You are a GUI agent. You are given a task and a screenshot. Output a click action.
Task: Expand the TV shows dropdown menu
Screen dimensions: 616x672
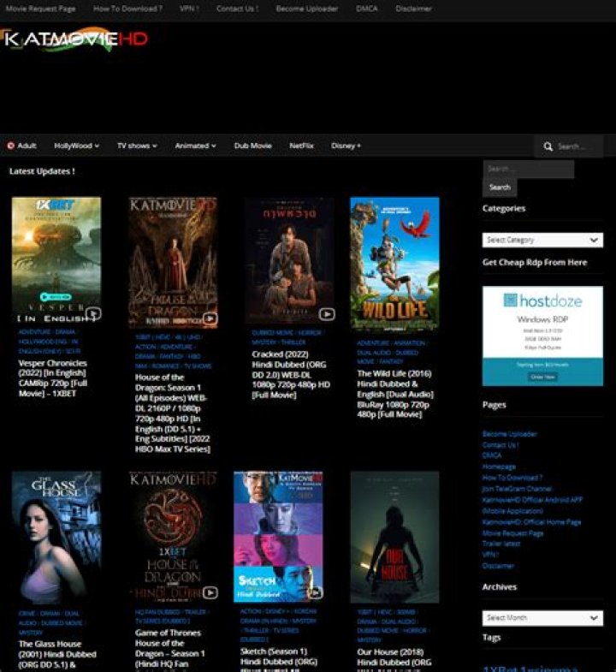click(x=137, y=146)
